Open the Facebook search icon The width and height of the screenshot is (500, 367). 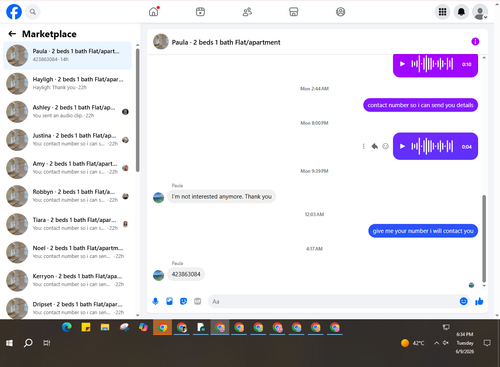(x=33, y=12)
